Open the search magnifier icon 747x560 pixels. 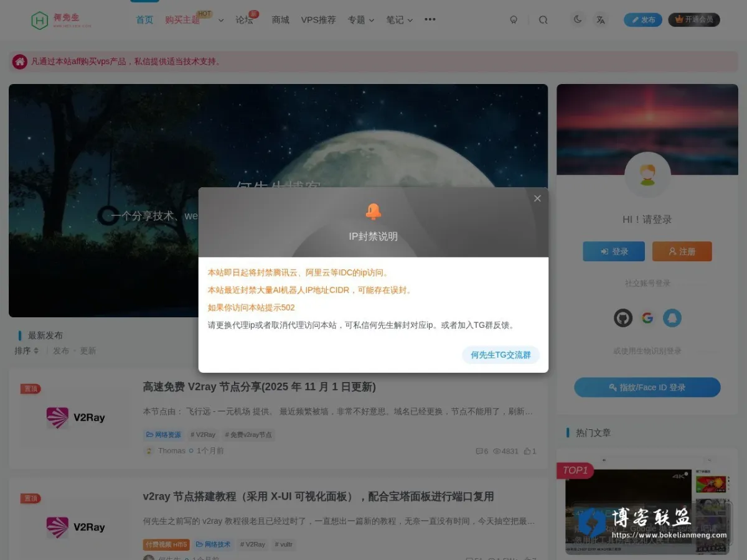click(543, 20)
